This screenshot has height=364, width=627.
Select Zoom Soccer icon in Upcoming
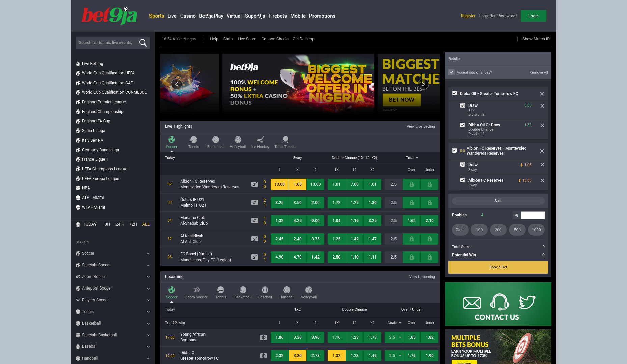pos(196,290)
